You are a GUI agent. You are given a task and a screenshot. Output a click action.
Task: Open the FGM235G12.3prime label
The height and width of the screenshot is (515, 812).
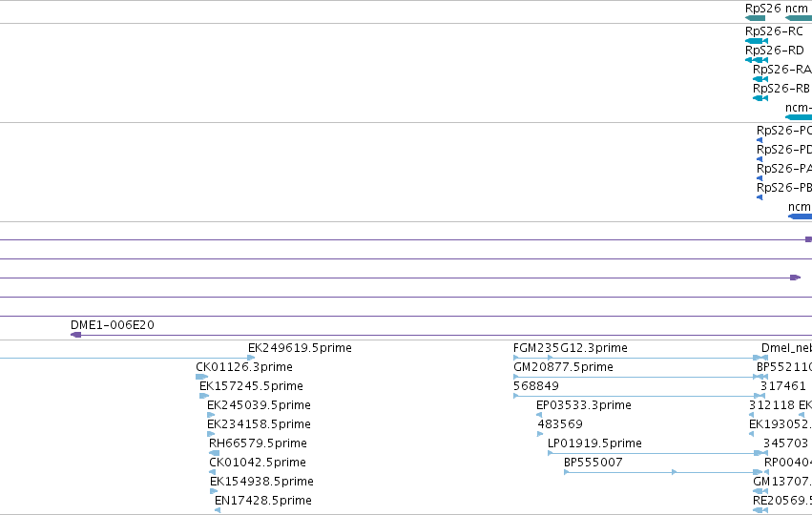[x=571, y=348]
